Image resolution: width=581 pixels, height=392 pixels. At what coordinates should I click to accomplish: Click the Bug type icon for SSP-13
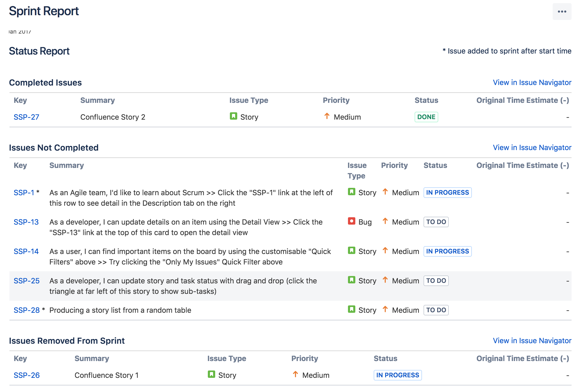pyautogui.click(x=351, y=221)
